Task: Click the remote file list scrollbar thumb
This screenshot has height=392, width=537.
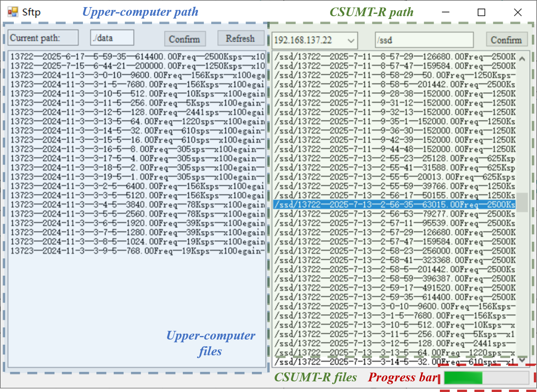Action: pyautogui.click(x=522, y=202)
